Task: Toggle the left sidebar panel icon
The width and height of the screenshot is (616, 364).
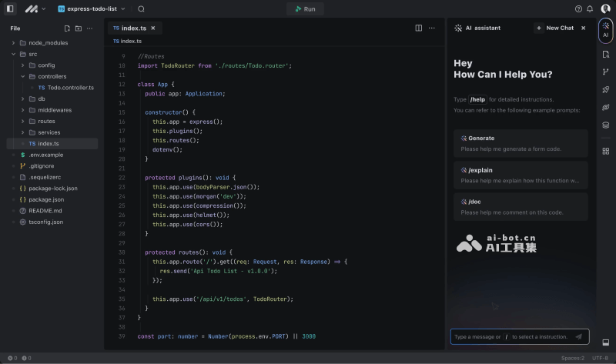Action: coord(10,9)
